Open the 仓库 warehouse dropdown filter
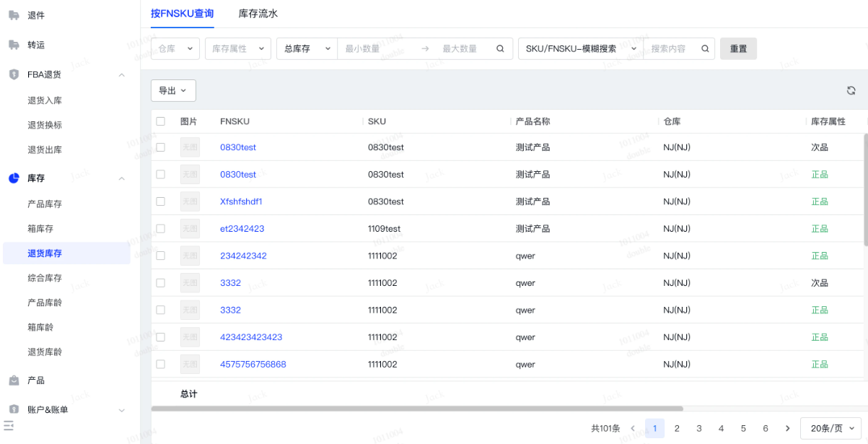 (175, 49)
